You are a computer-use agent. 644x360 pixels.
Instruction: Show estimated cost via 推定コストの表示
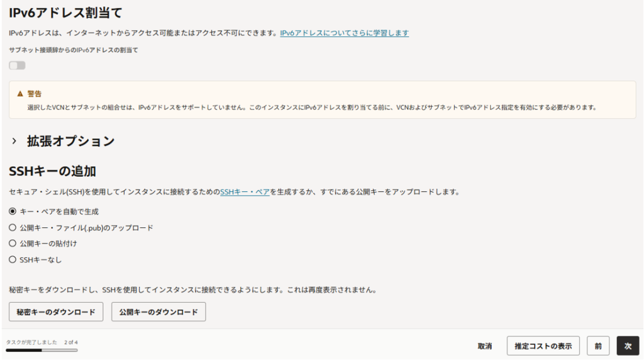point(543,346)
